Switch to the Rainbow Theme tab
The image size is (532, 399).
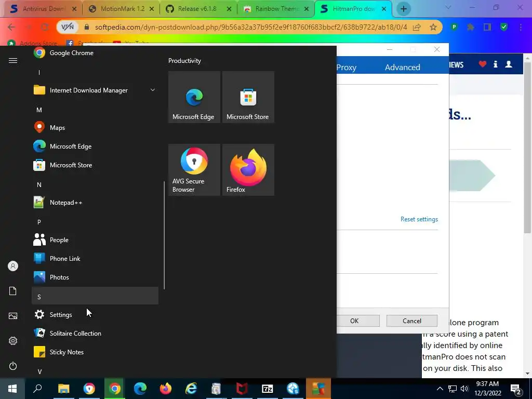coord(275,9)
